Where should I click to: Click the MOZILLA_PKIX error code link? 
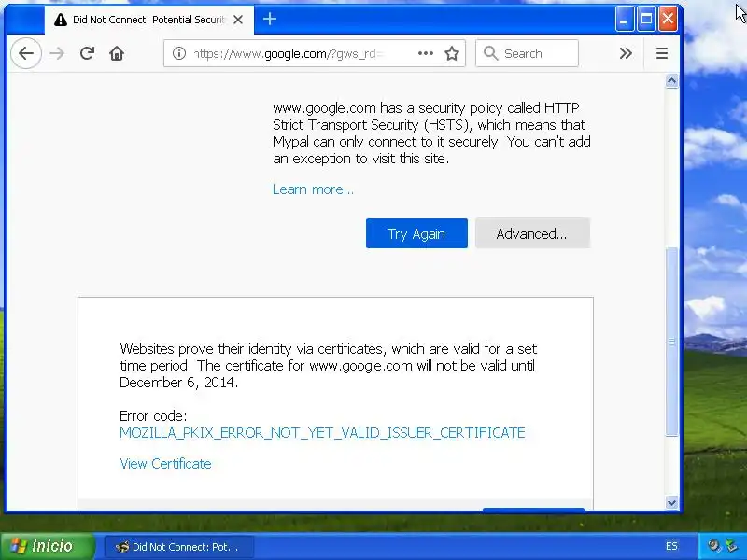click(322, 433)
